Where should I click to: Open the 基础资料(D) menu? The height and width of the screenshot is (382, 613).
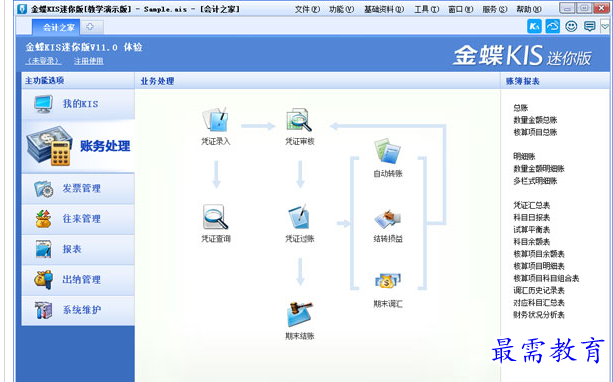384,9
